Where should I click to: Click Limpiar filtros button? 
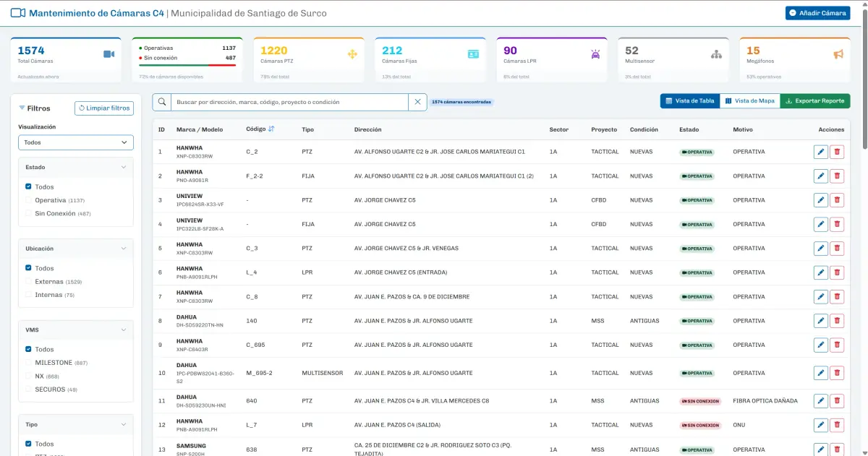coord(104,108)
